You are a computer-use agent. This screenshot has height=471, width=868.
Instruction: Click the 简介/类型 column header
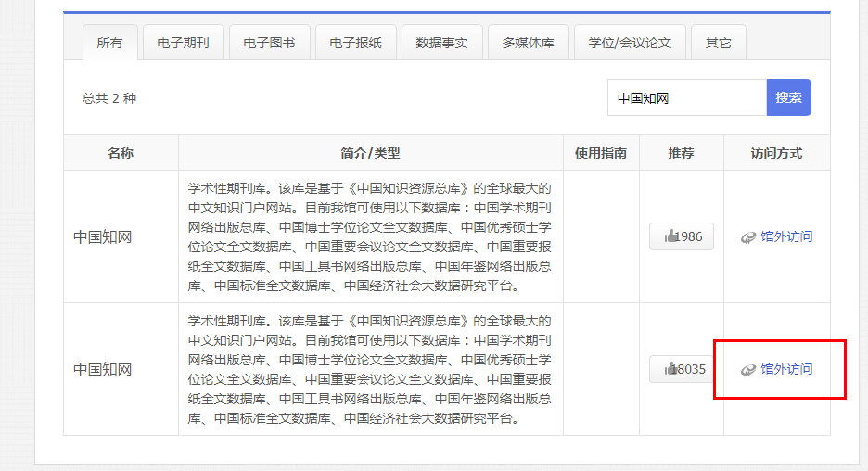(x=370, y=153)
